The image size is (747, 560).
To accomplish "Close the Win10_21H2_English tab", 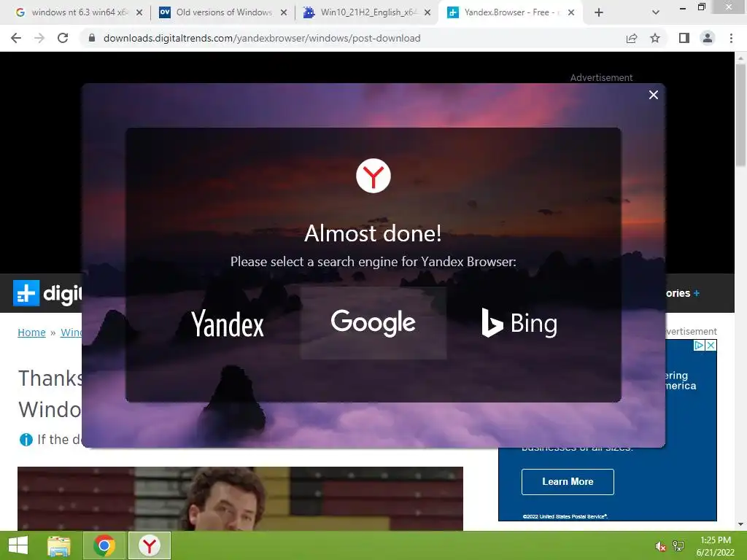I will 427,12.
